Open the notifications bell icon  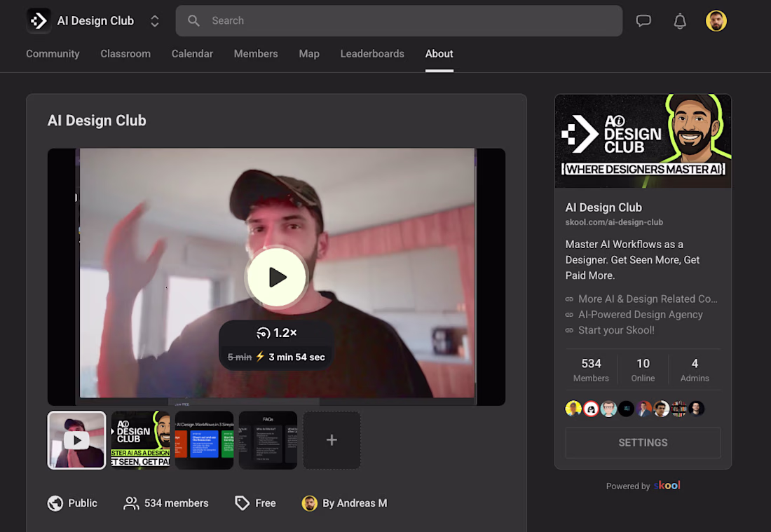680,21
